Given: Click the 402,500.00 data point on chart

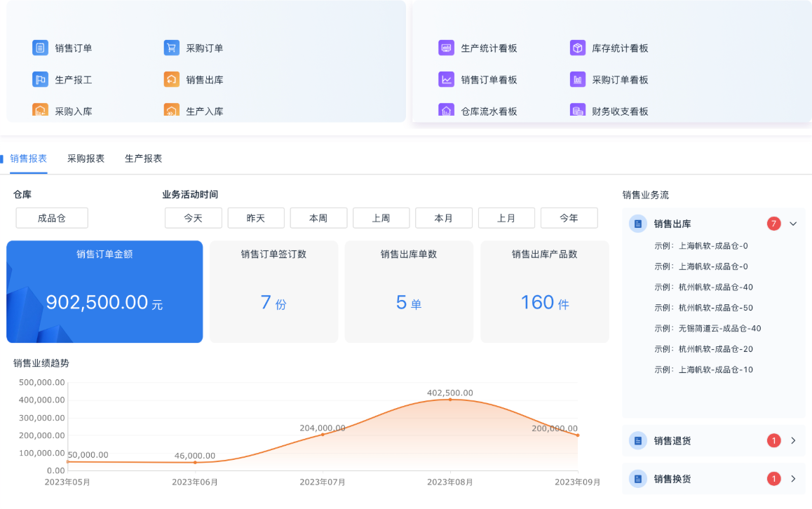Looking at the screenshot, I should pos(450,400).
